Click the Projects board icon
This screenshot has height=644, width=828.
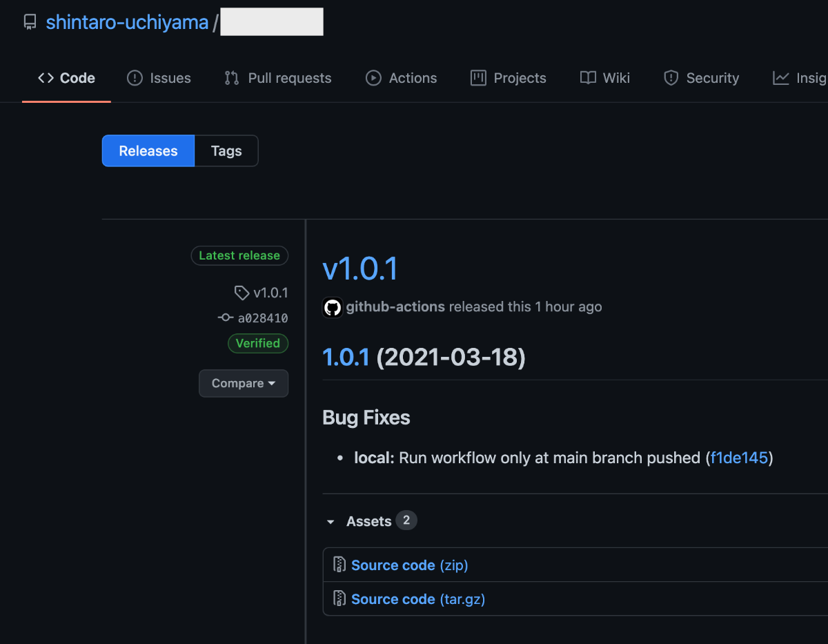coord(478,78)
